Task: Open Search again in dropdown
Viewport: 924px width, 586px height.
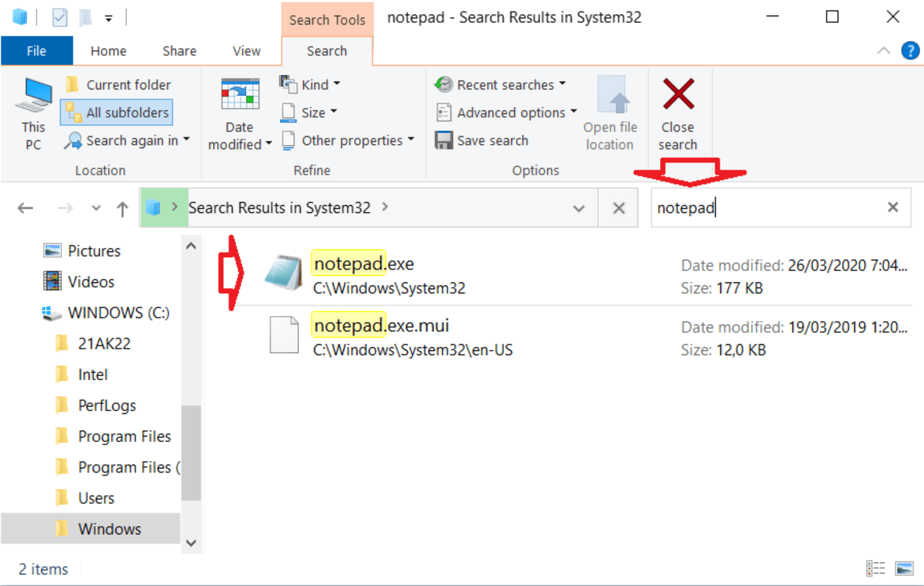Action: (x=127, y=141)
